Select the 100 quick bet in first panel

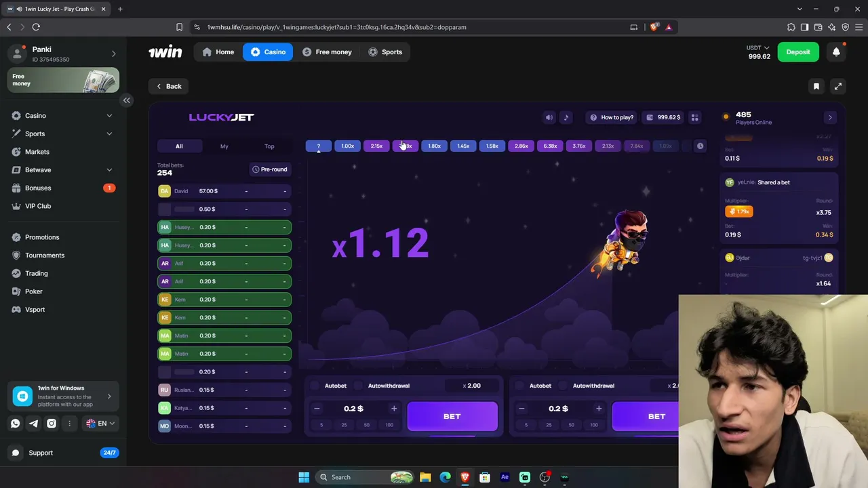(x=389, y=425)
